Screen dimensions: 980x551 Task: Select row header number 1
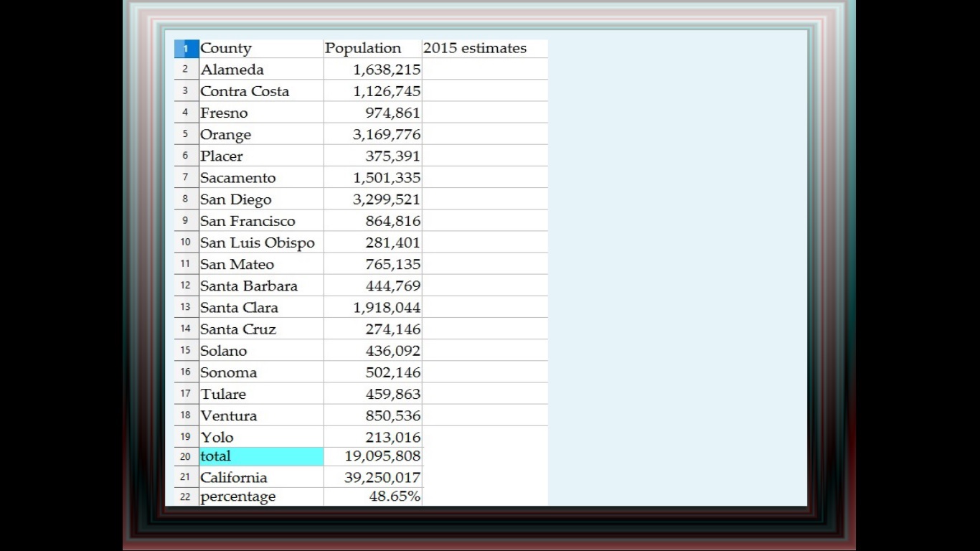186,49
